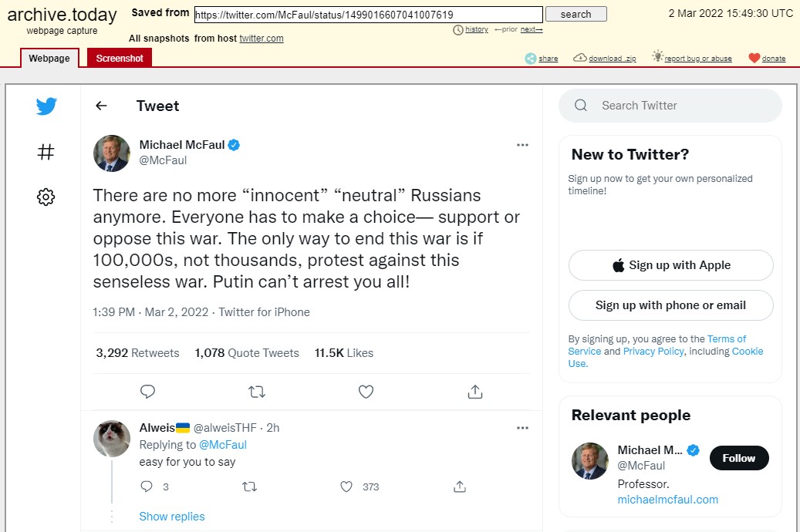Select the Webpage tab
Image resolution: width=800 pixels, height=532 pixels.
[x=49, y=59]
